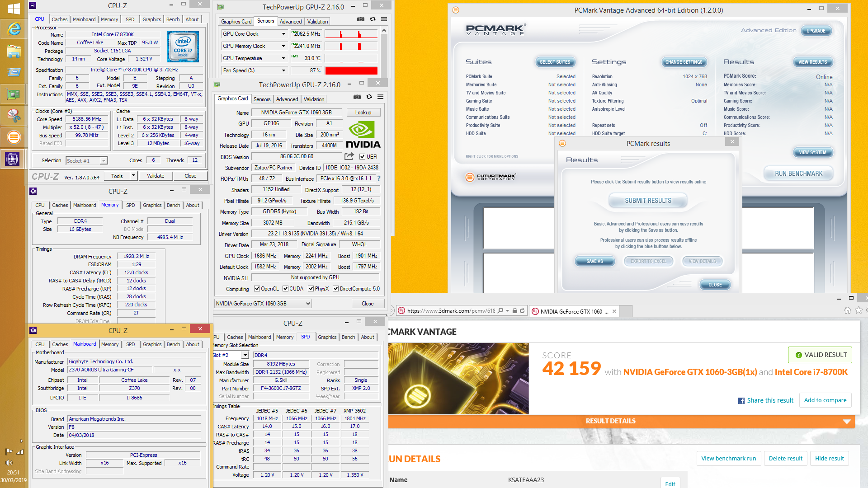Click the camera screenshot icon in GPU-Z Sensors window
The height and width of the screenshot is (488, 868).
coord(360,19)
